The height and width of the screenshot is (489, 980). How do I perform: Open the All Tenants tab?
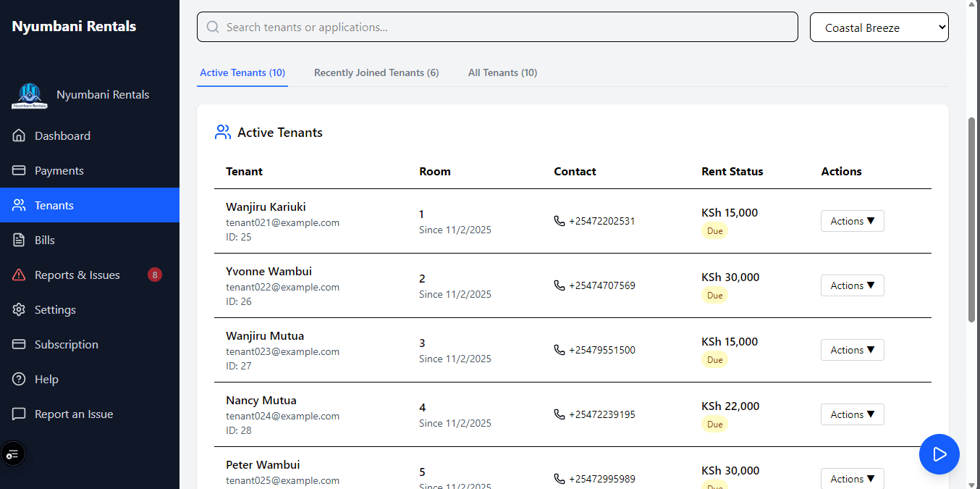[502, 72]
